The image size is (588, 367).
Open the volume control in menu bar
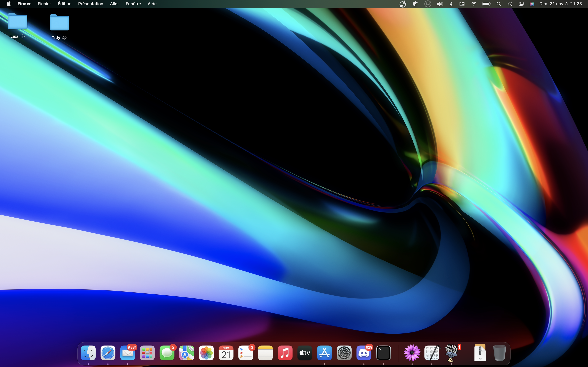point(440,4)
